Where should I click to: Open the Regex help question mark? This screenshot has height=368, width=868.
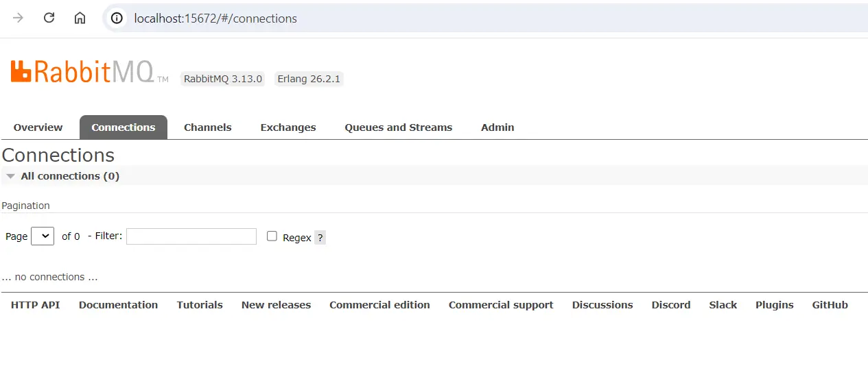point(320,238)
